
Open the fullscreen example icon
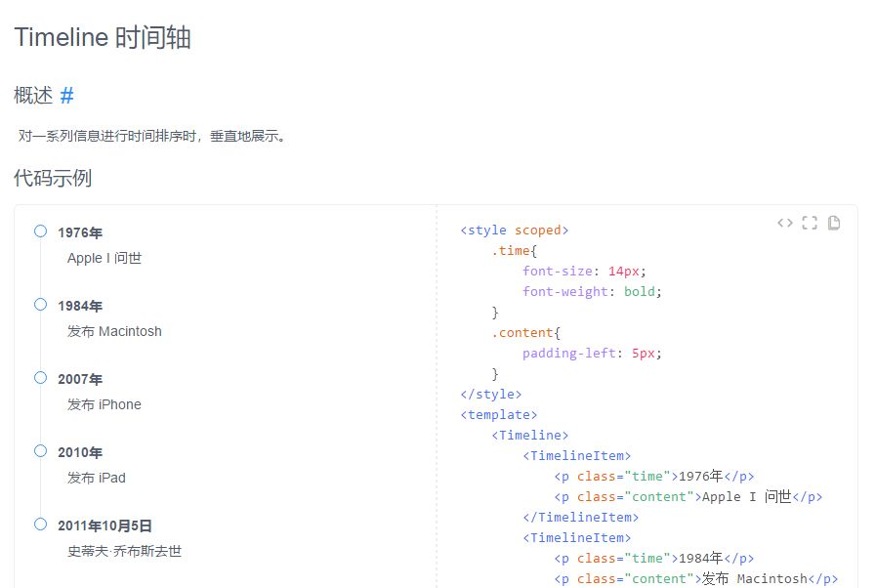[x=810, y=223]
